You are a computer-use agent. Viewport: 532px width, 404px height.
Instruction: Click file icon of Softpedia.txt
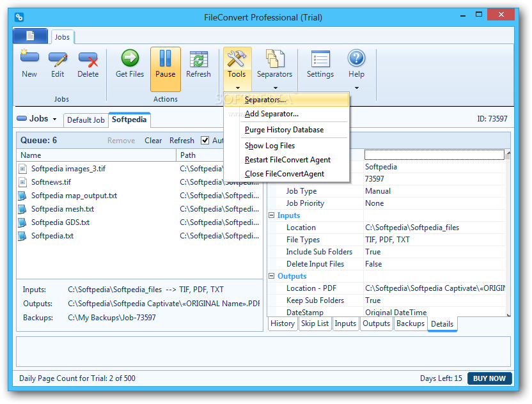(22, 236)
